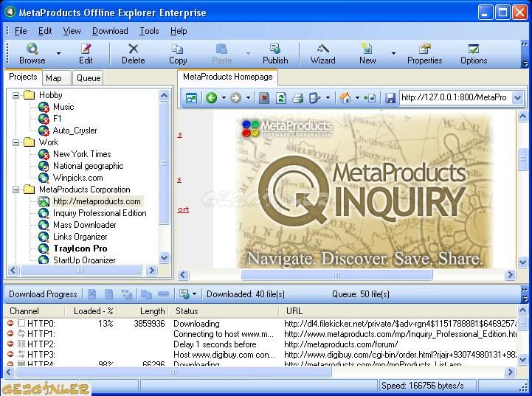Collapse the Hobby folder
532x396 pixels.
tap(15, 95)
